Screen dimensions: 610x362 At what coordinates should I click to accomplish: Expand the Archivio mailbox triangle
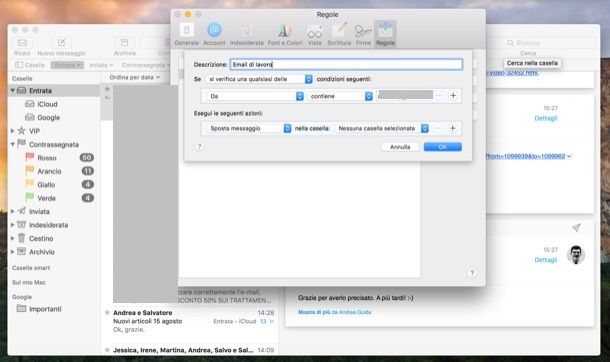(x=12, y=252)
